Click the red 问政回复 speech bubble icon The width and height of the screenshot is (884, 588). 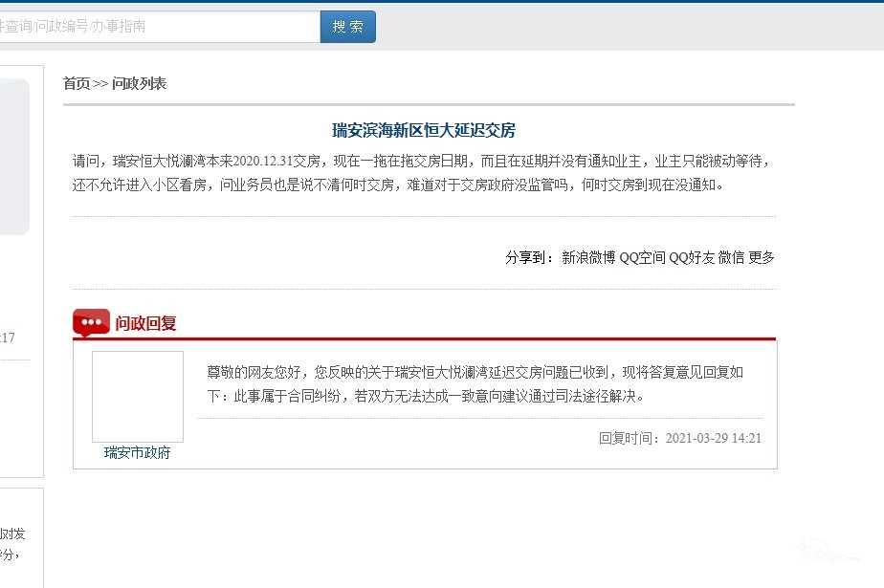[x=91, y=323]
